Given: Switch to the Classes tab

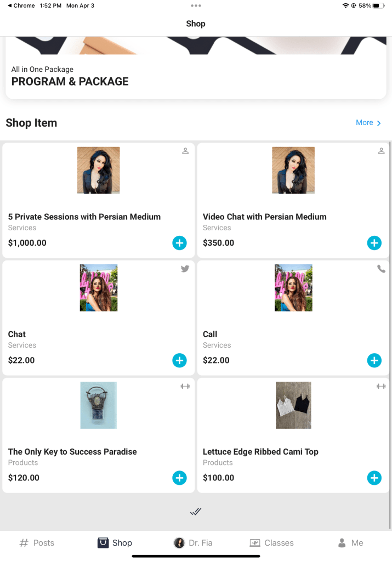Looking at the screenshot, I should [272, 543].
